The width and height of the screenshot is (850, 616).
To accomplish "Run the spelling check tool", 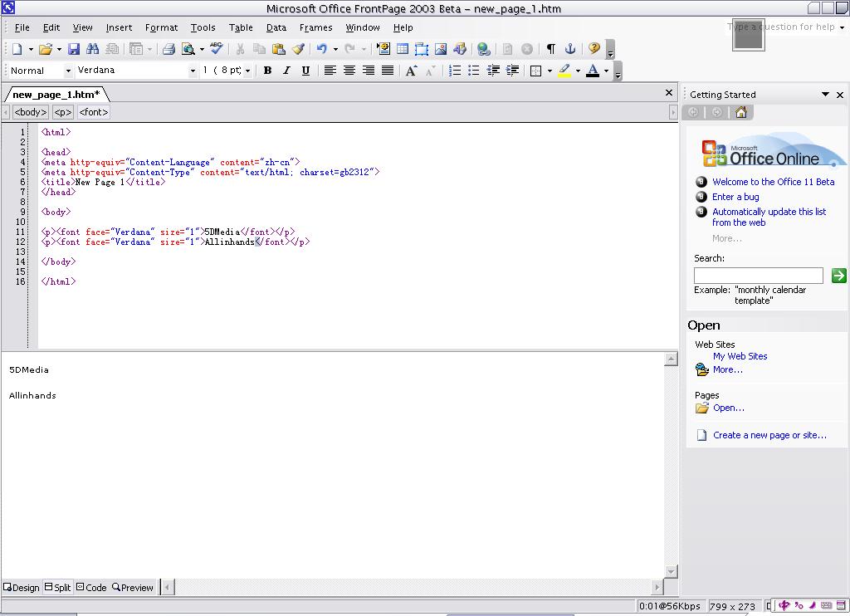I will [x=217, y=50].
